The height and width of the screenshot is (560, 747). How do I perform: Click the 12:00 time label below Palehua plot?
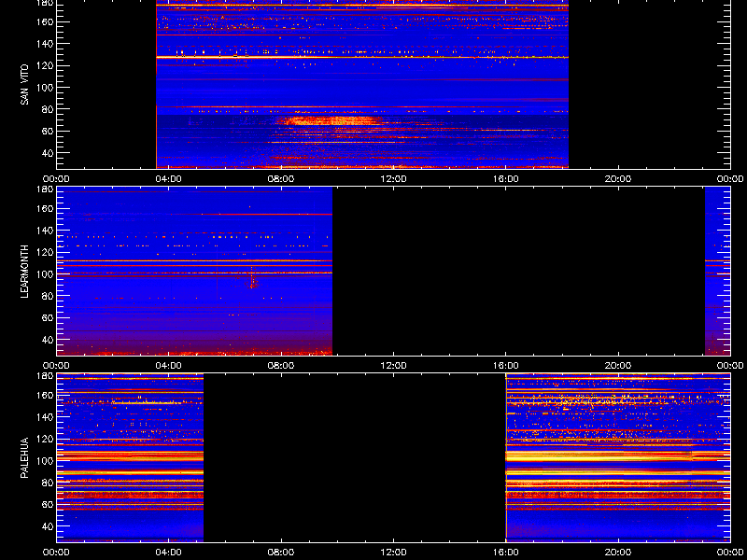point(393,553)
